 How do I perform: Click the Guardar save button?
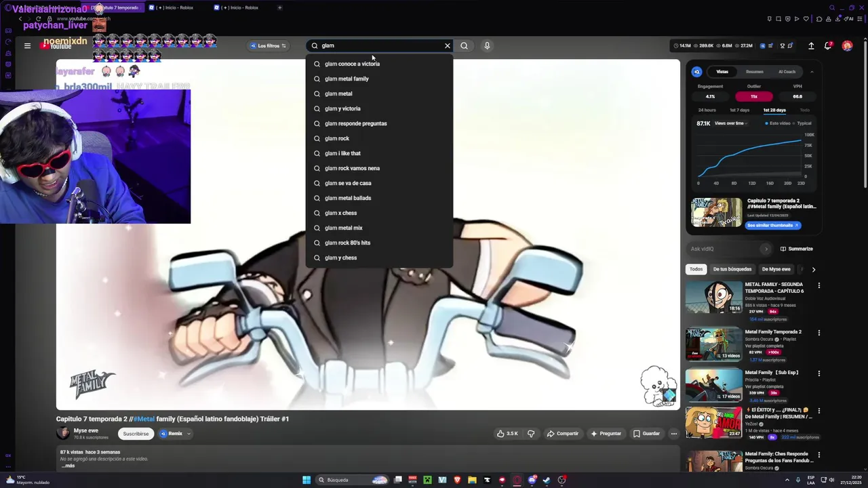click(x=646, y=434)
